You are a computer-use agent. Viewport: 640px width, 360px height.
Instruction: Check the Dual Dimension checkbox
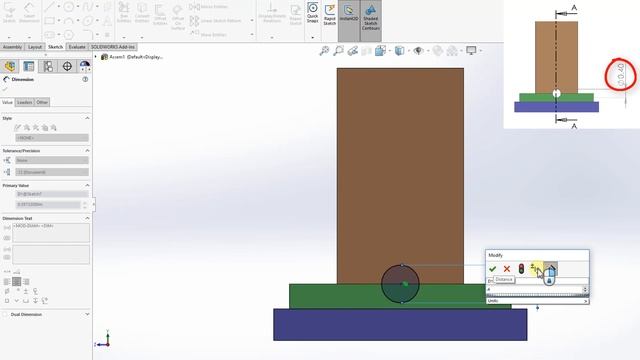(x=5, y=314)
